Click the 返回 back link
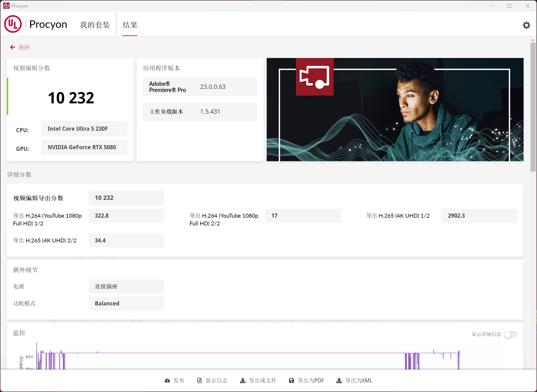The width and height of the screenshot is (537, 392). pos(24,47)
